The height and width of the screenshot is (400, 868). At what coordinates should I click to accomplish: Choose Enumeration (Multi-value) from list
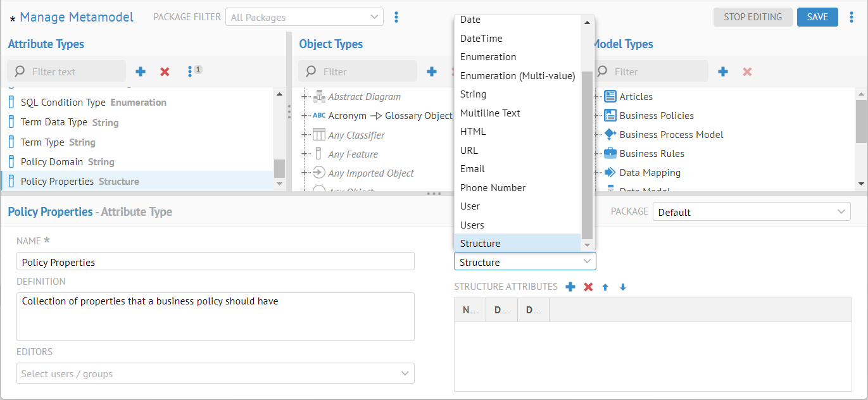[x=517, y=76]
